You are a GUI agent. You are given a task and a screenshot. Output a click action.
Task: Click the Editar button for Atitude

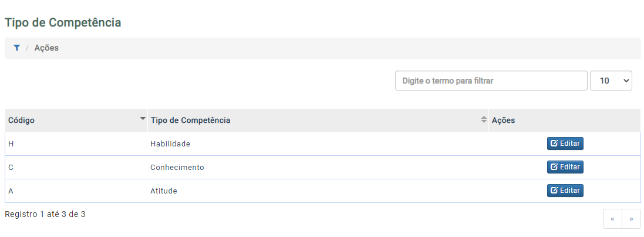pos(565,191)
